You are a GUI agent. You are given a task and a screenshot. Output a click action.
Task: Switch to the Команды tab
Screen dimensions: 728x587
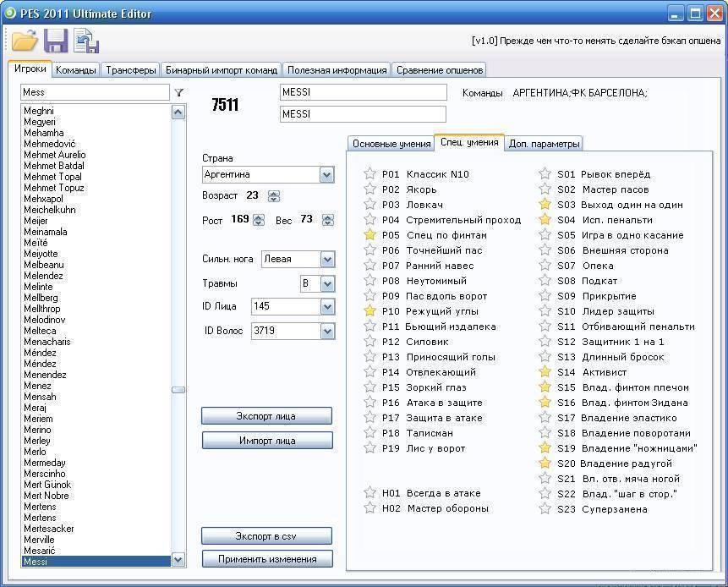pyautogui.click(x=76, y=70)
